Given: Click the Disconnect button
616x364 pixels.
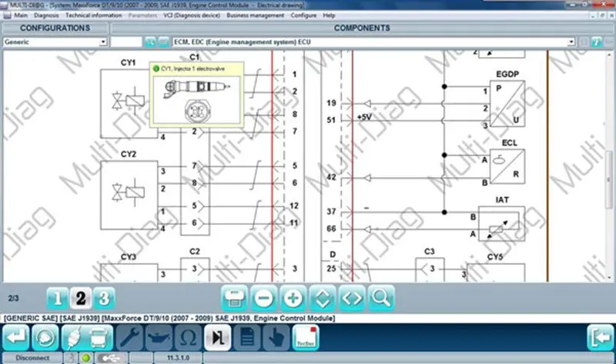Looking at the screenshot, I should point(32,358).
